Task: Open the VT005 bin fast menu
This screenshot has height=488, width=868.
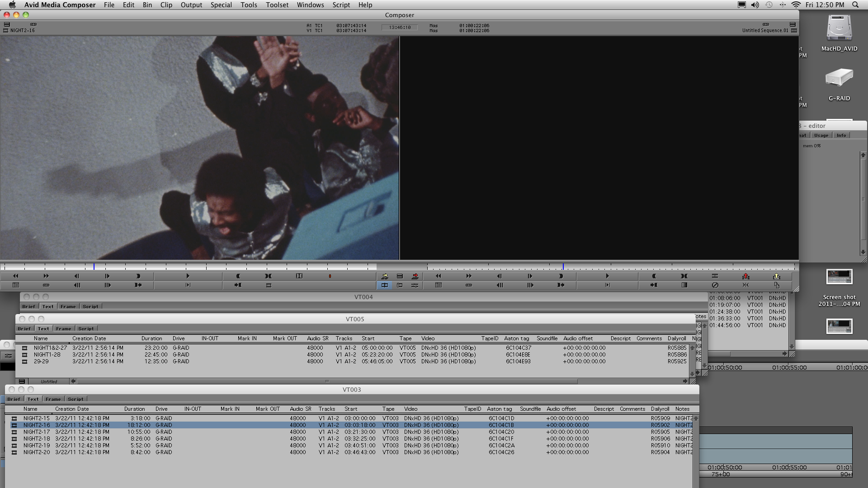Action: pyautogui.click(x=22, y=381)
